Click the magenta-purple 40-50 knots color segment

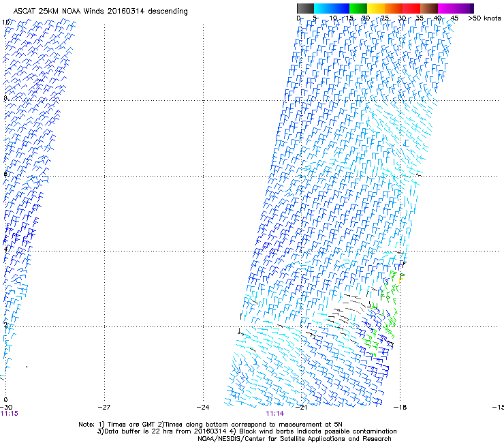(x=456, y=8)
